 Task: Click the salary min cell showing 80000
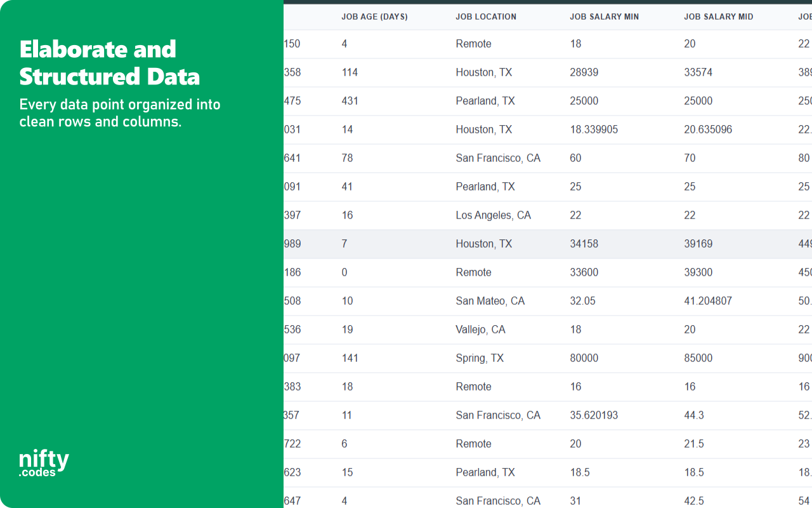pyautogui.click(x=584, y=358)
